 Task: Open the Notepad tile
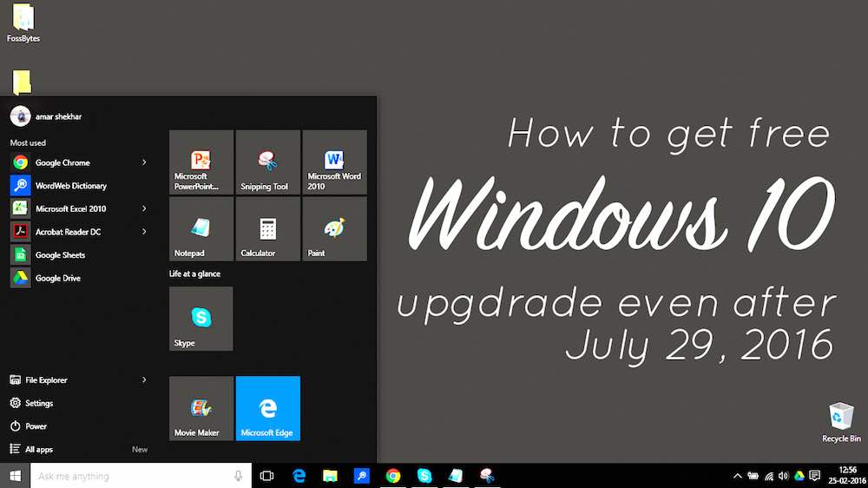(201, 228)
